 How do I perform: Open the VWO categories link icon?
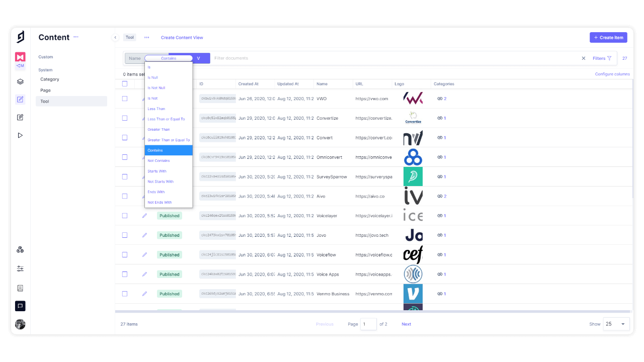[440, 99]
